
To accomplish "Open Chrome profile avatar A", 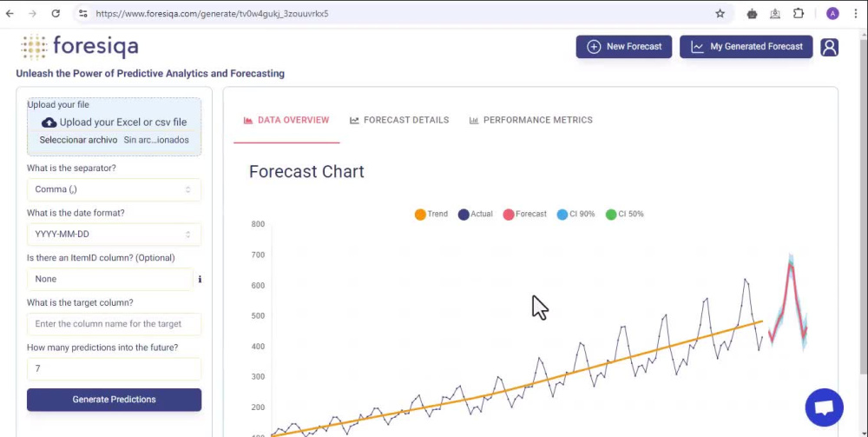I will point(832,13).
